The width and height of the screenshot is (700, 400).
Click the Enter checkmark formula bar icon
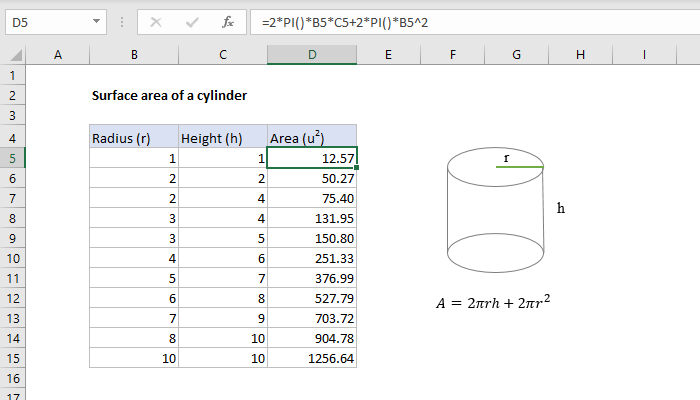click(192, 22)
